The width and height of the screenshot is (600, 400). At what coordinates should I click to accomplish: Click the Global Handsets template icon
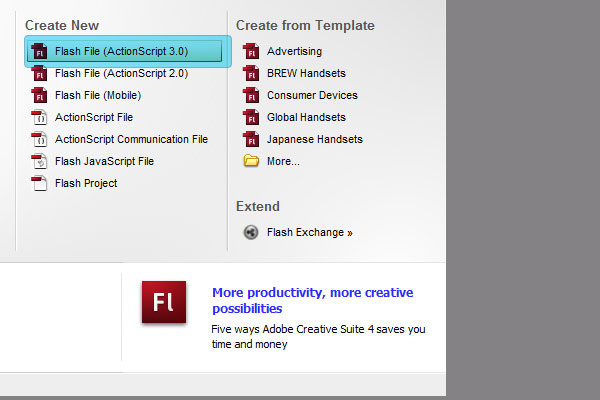pyautogui.click(x=251, y=117)
